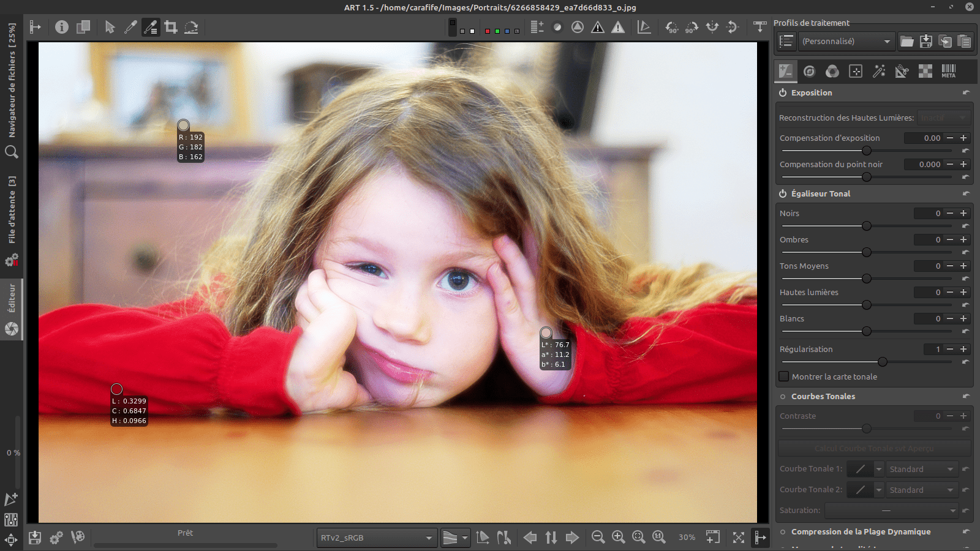Toggle before/after view icon

[83, 27]
